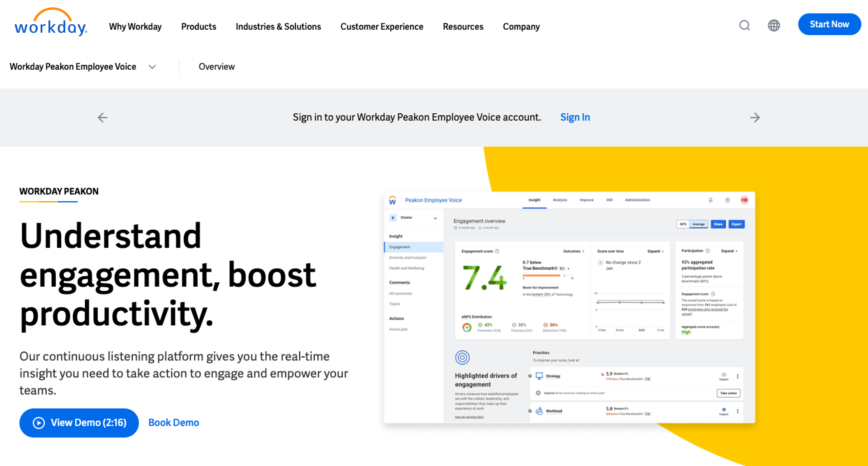Open the HB profile avatar
This screenshot has height=466, width=868.
(744, 200)
